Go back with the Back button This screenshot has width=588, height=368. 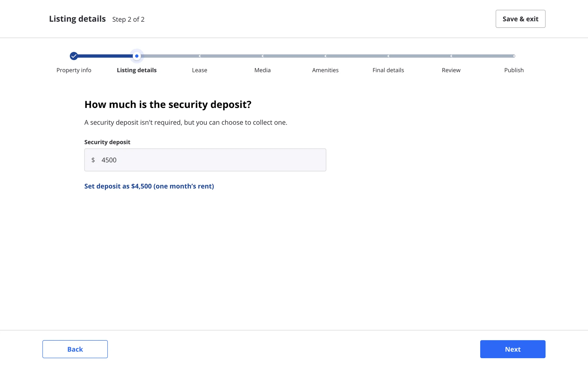[x=75, y=349]
